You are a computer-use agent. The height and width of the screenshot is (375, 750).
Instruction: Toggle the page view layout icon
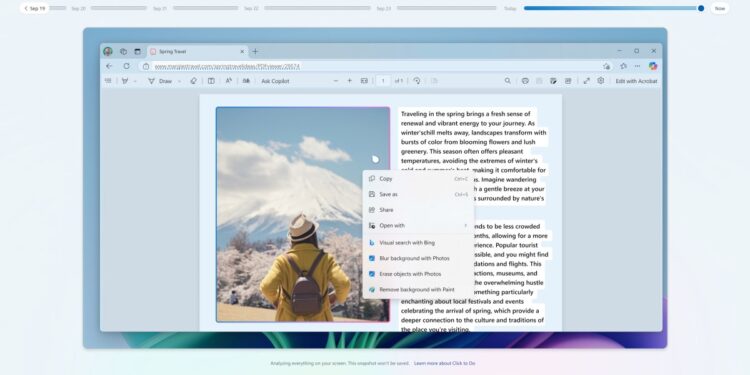click(211, 81)
